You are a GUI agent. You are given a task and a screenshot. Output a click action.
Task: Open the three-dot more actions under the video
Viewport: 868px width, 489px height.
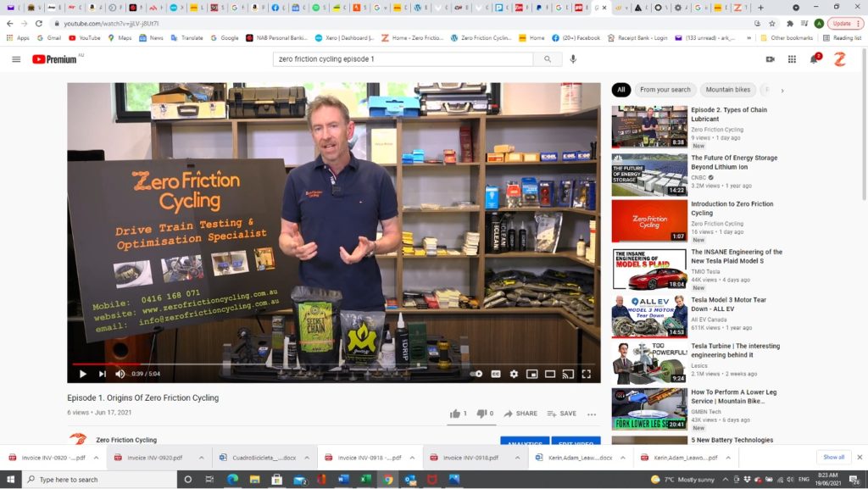(x=592, y=414)
